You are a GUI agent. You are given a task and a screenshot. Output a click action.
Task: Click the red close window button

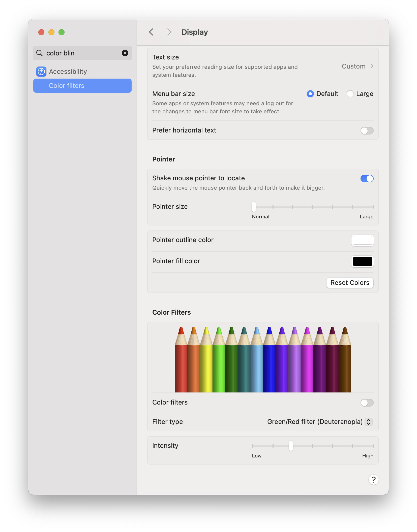(41, 32)
